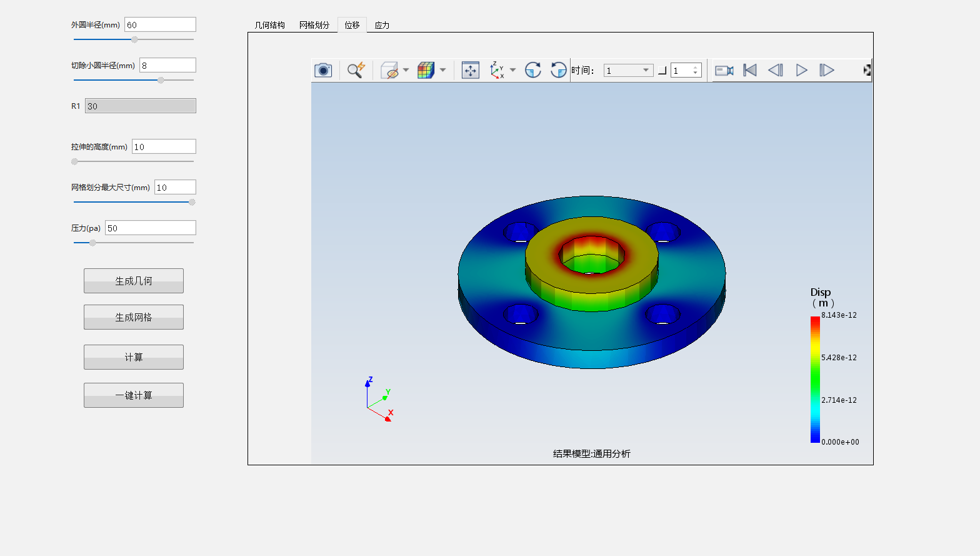The height and width of the screenshot is (556, 980).
Task: Click the 计算 button
Action: 134,357
